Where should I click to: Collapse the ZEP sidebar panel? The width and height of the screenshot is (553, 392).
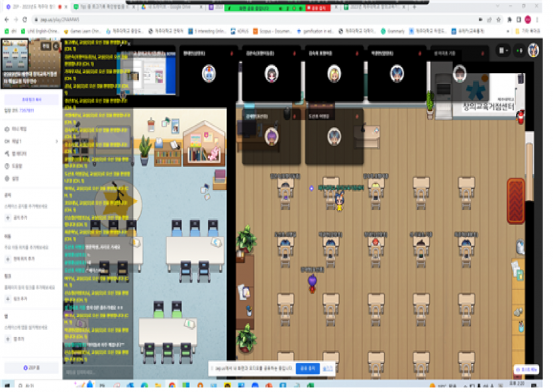point(56,46)
